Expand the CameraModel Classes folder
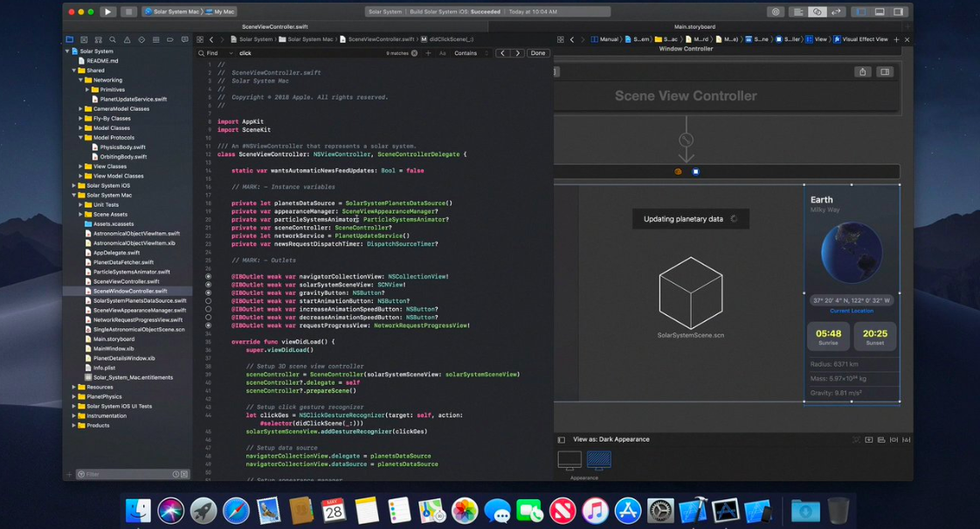The image size is (980, 529). (x=80, y=108)
